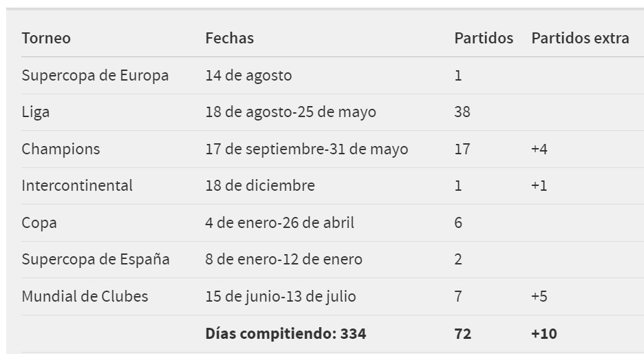Image resolution: width=644 pixels, height=354 pixels.
Task: Click the Liga matches value 38
Action: 462,112
